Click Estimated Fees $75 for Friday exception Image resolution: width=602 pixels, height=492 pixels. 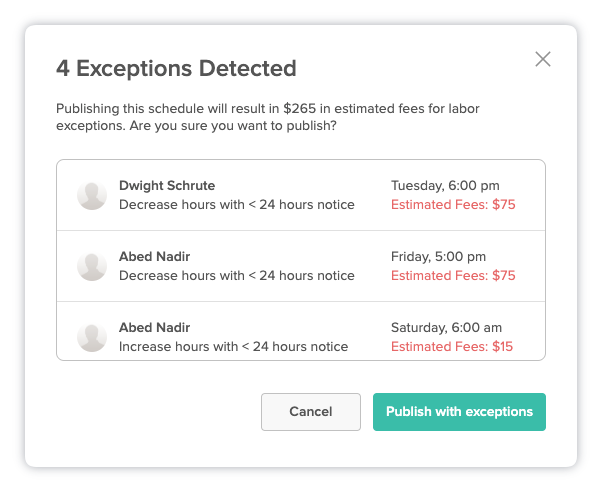453,276
